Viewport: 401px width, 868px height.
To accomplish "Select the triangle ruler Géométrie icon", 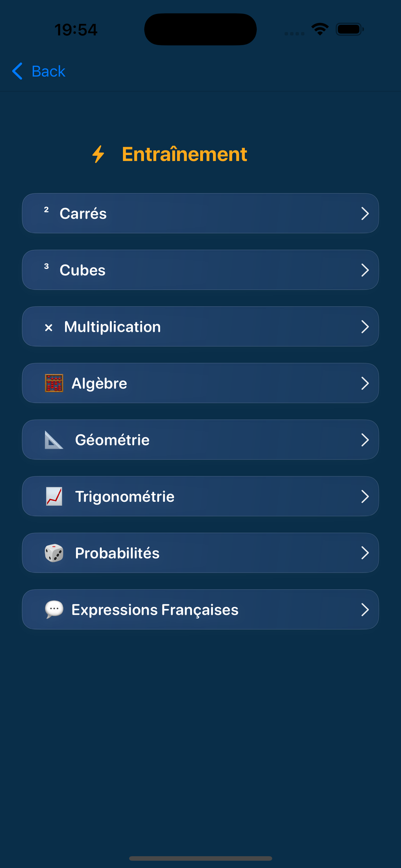I will pos(54,440).
